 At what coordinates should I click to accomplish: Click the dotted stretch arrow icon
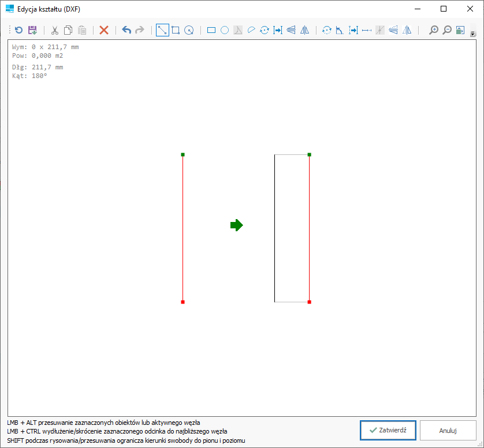pos(353,30)
